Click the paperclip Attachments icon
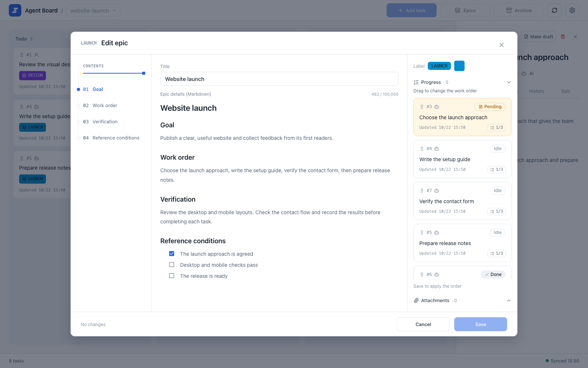 coord(416,301)
